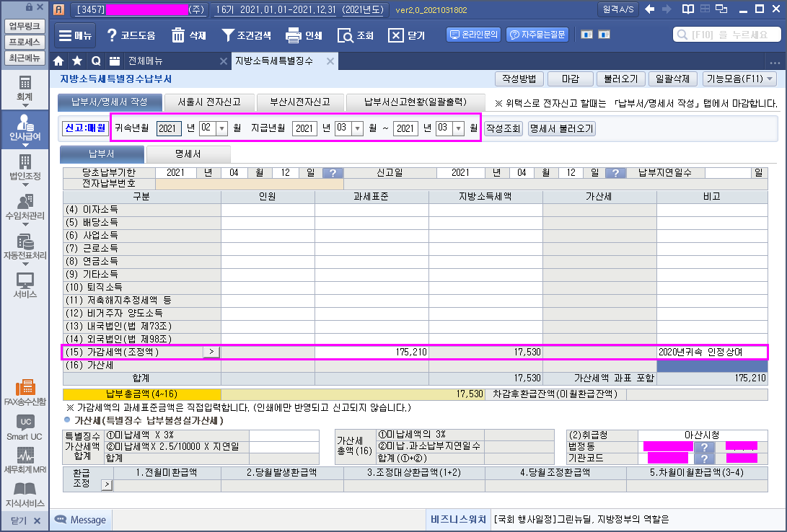The height and width of the screenshot is (532, 787).
Task: Run 조회 lookup
Action: pos(356,35)
